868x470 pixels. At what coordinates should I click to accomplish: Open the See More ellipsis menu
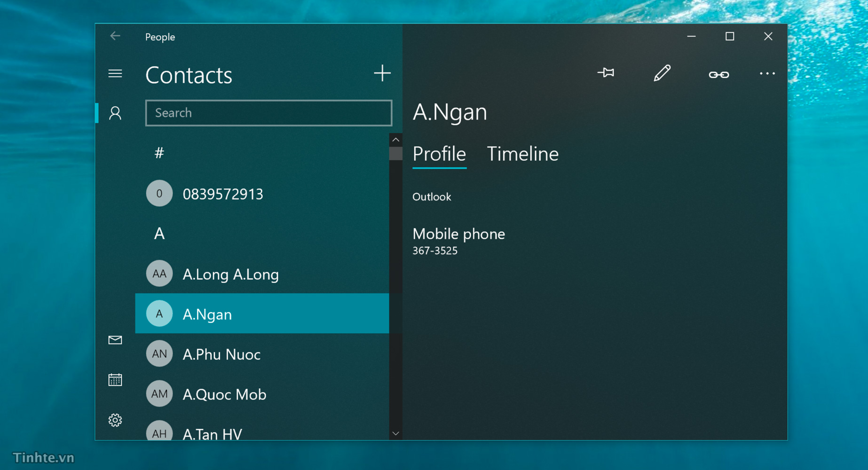coord(767,74)
